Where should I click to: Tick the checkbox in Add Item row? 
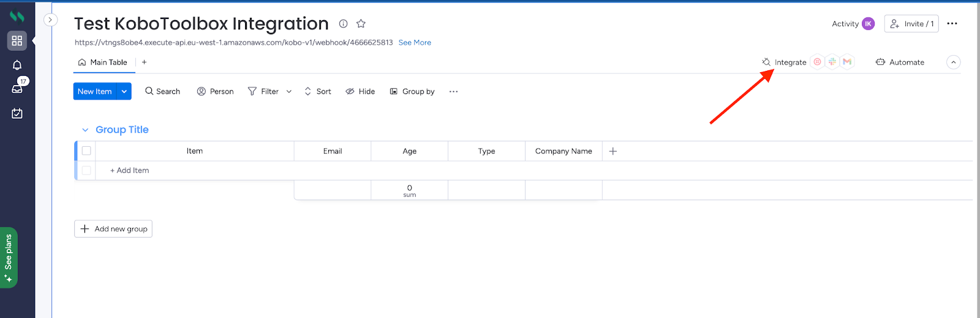(86, 171)
